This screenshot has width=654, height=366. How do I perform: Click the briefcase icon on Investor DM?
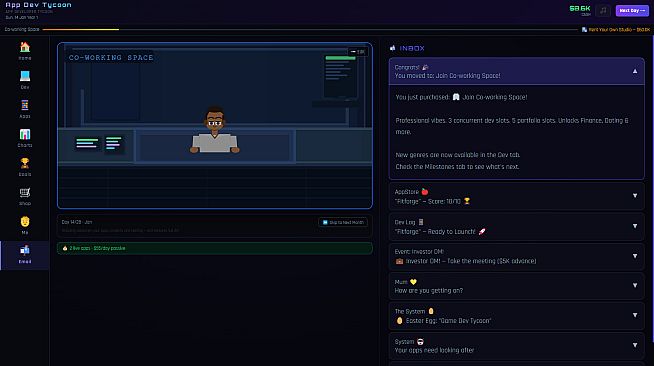[399, 261]
